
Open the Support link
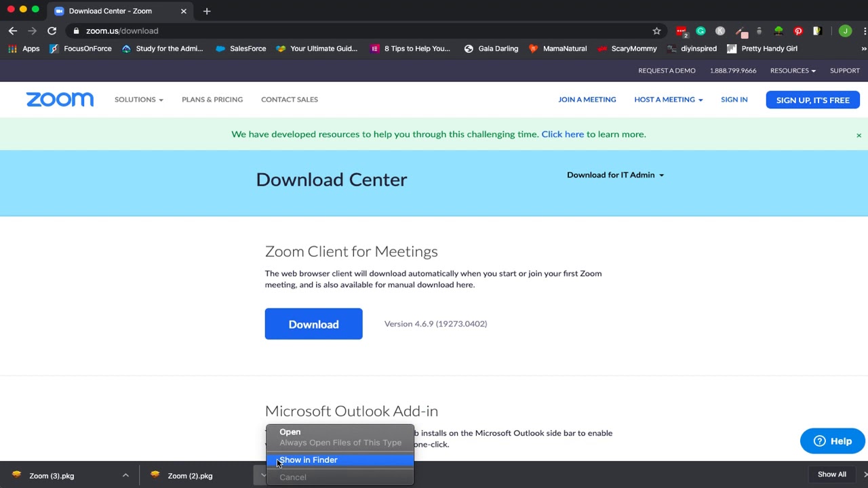coord(845,70)
